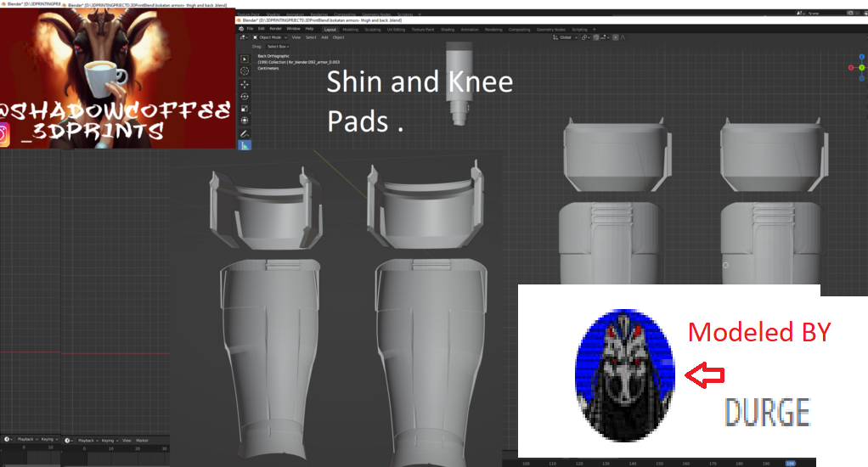
Task: Open Keying popover in second timeline
Action: point(110,441)
